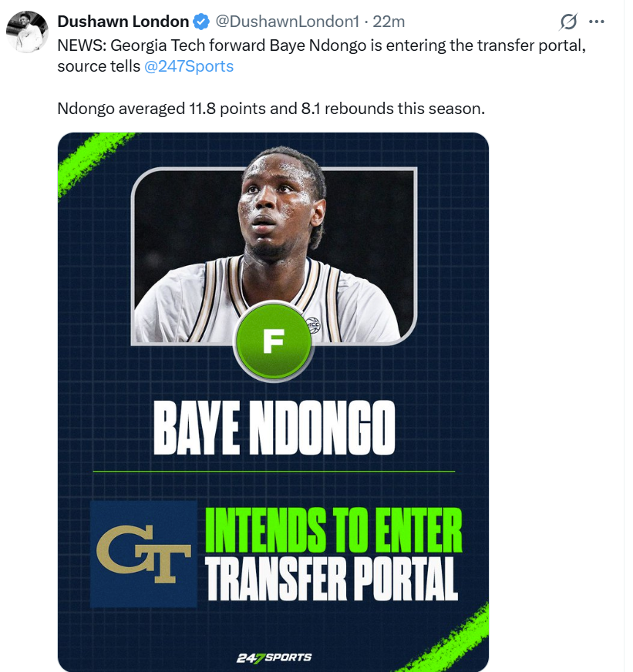
Task: Open the 22m timestamp link
Action: pyautogui.click(x=389, y=22)
